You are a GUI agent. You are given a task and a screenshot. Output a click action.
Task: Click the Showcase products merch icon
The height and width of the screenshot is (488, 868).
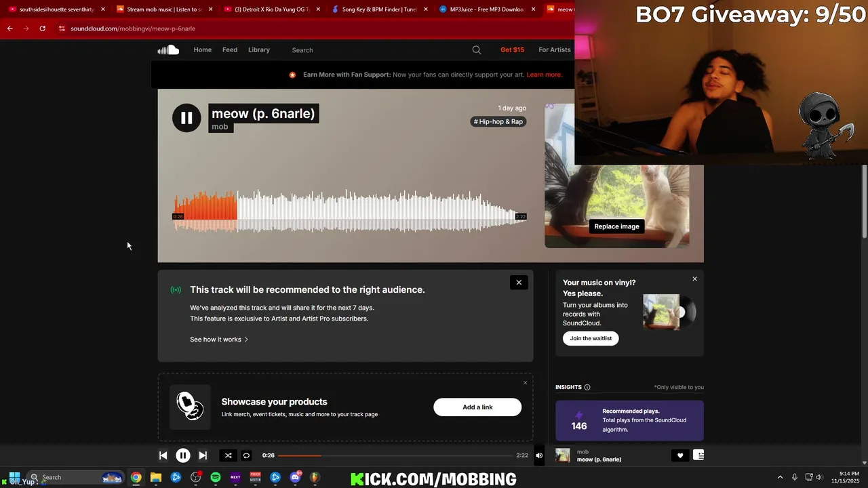[190, 407]
